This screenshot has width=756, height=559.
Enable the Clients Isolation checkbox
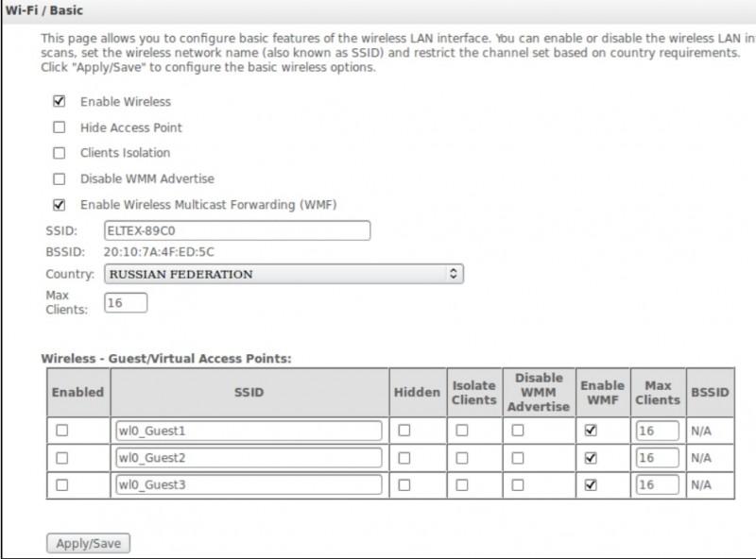[x=59, y=153]
